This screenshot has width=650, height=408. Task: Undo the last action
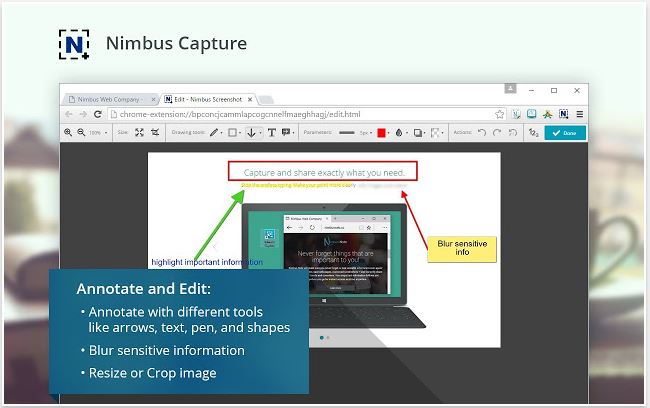click(482, 132)
